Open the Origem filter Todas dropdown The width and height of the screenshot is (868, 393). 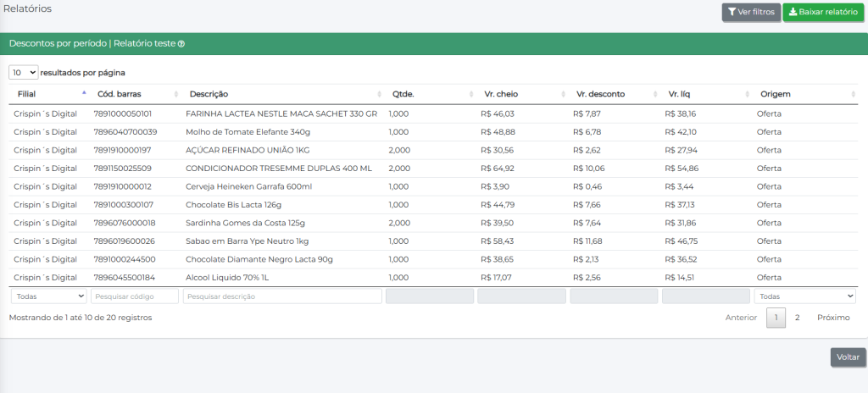click(804, 296)
